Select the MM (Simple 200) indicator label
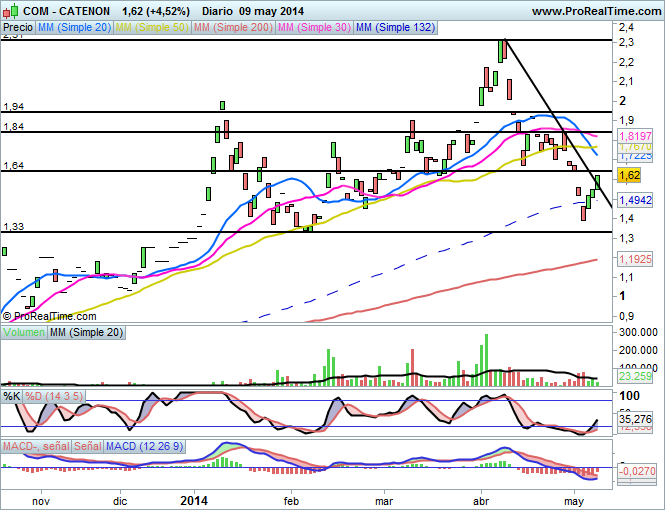Screen dimensions: 665x510 [234, 28]
